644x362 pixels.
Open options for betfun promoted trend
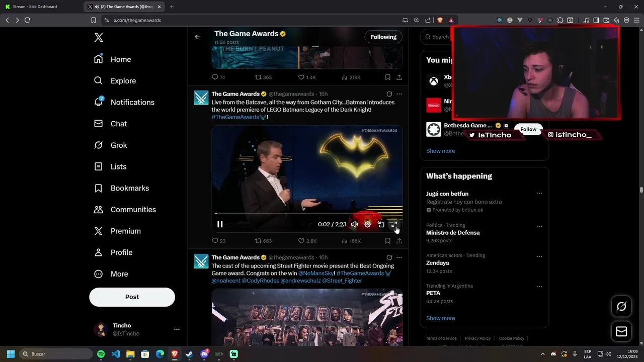(539, 194)
